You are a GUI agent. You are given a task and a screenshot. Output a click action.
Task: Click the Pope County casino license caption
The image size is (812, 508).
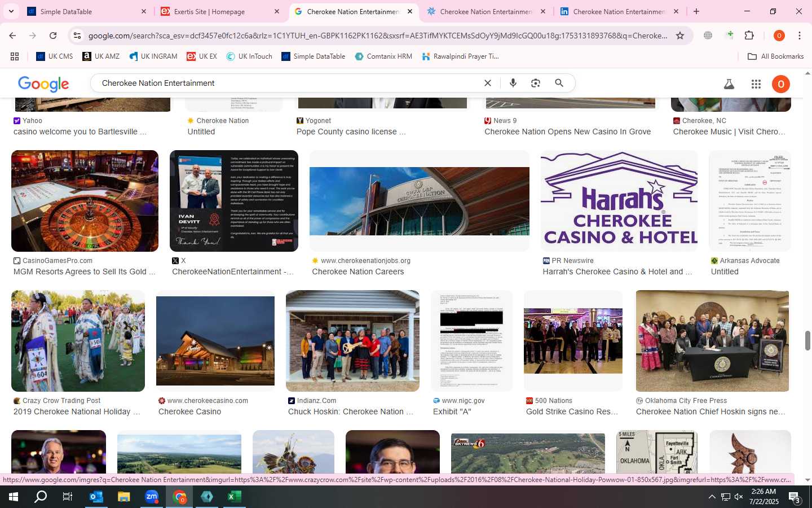click(351, 132)
